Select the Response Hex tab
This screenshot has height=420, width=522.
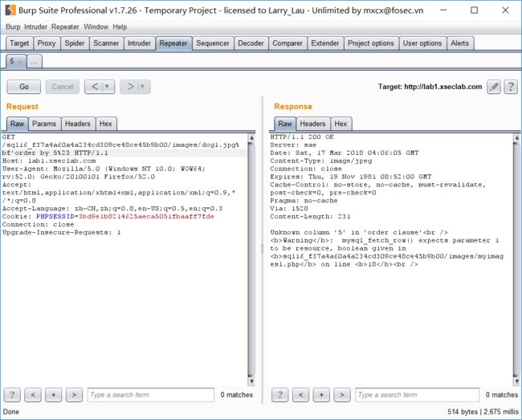pos(341,124)
